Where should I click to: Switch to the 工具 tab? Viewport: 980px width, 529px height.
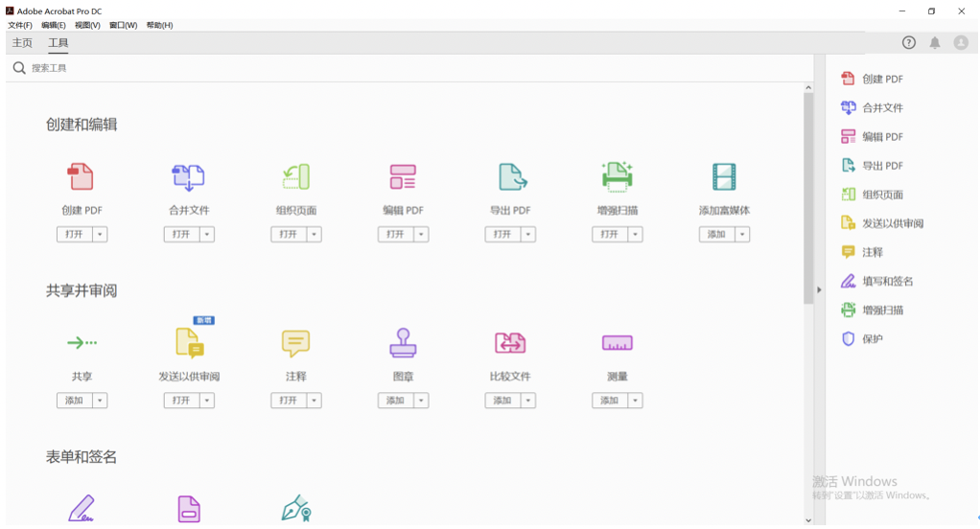[58, 42]
